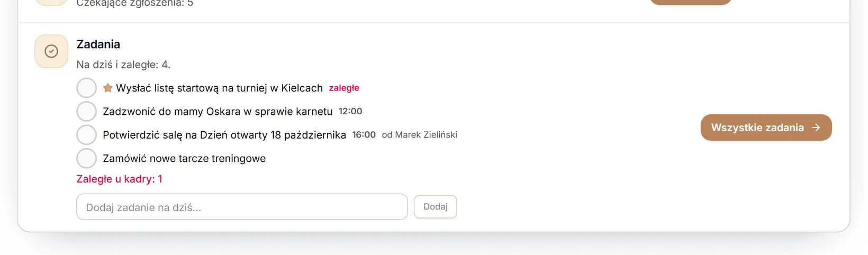This screenshot has width=868, height=255.
Task: Open the 'Zadzwonić do mamy Oskara' task text
Action: tap(218, 112)
